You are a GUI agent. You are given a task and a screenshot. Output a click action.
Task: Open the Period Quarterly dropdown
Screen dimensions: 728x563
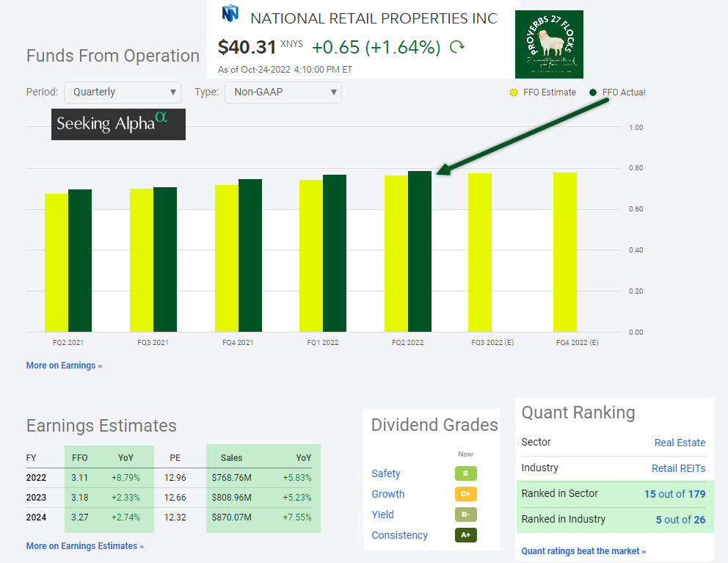122,92
